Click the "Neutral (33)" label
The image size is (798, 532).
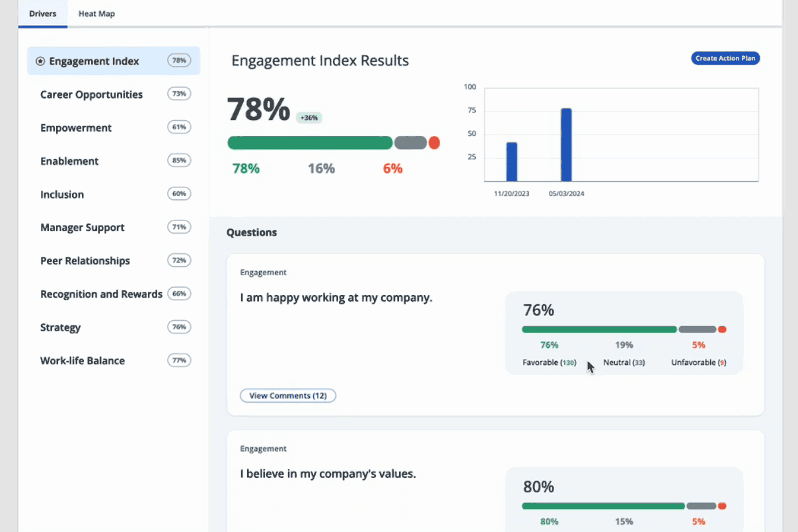[x=624, y=362]
